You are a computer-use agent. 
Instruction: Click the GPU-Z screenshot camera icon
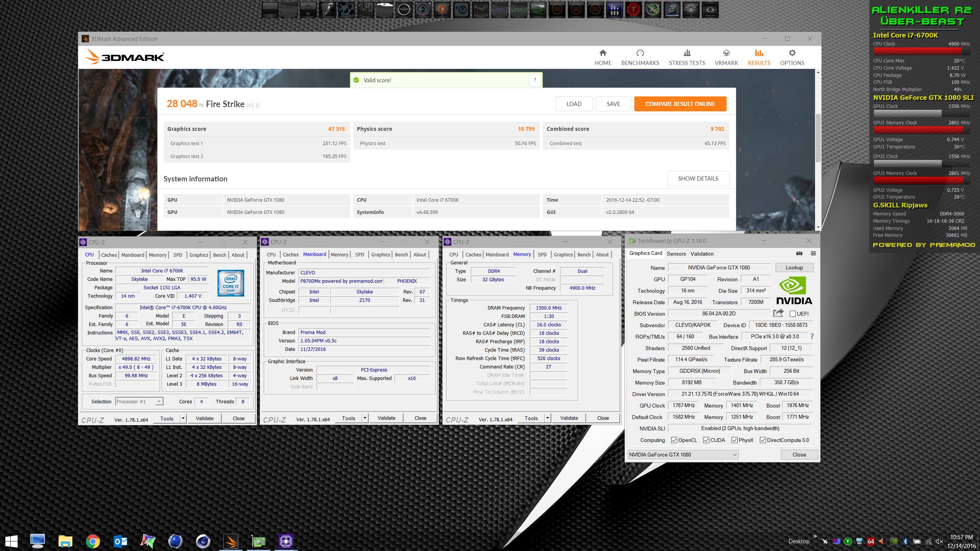coord(799,253)
